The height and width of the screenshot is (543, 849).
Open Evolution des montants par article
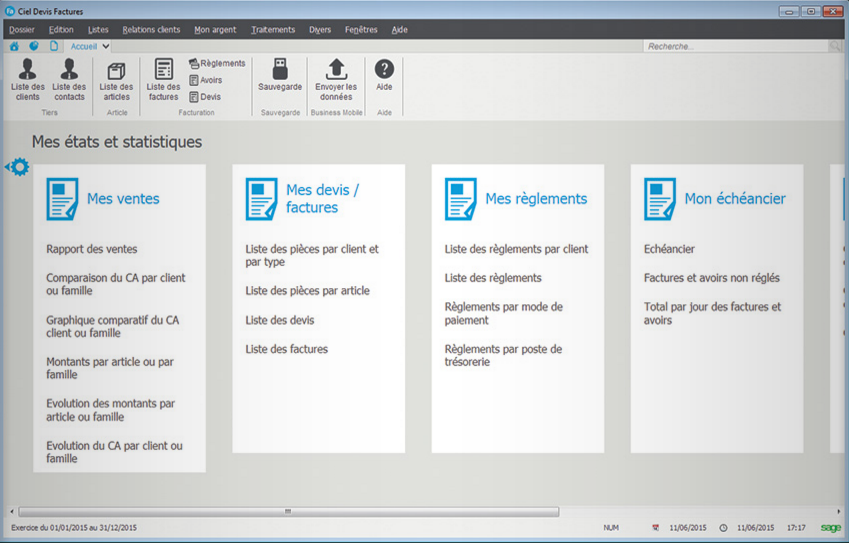(x=110, y=410)
